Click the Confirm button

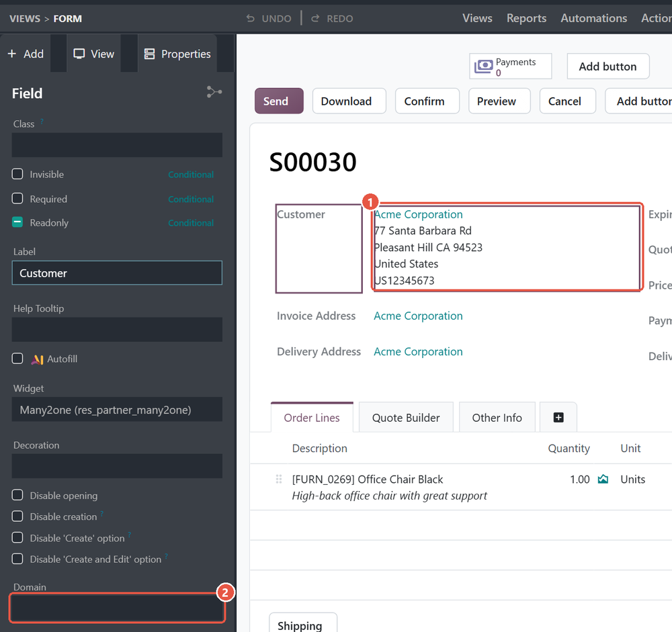coord(427,101)
